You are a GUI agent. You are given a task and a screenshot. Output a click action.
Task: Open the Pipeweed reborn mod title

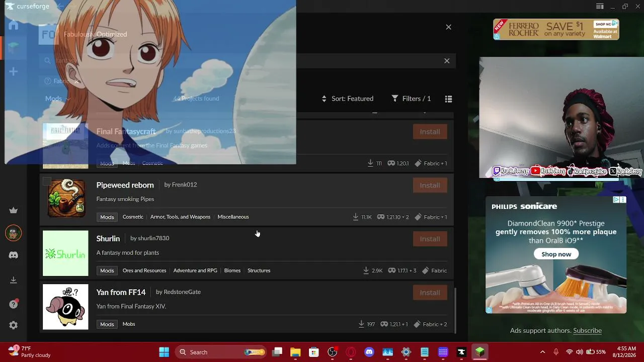[125, 185]
